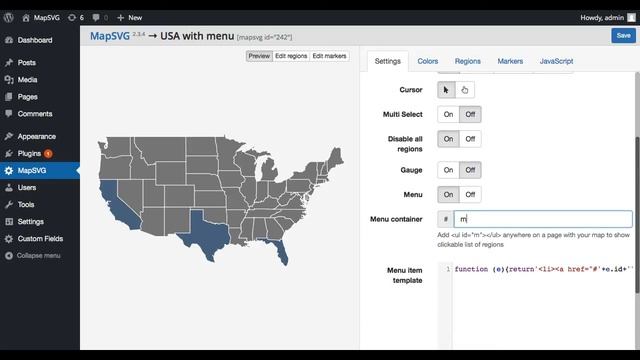Screen dimensions: 640x360
Task: Open the MapSVG site home icon
Action: click(26, 18)
